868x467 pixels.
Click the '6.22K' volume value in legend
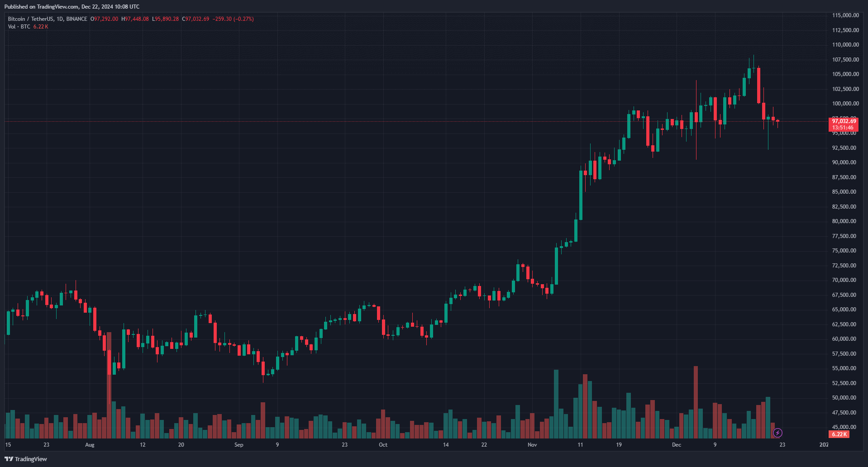tap(41, 27)
